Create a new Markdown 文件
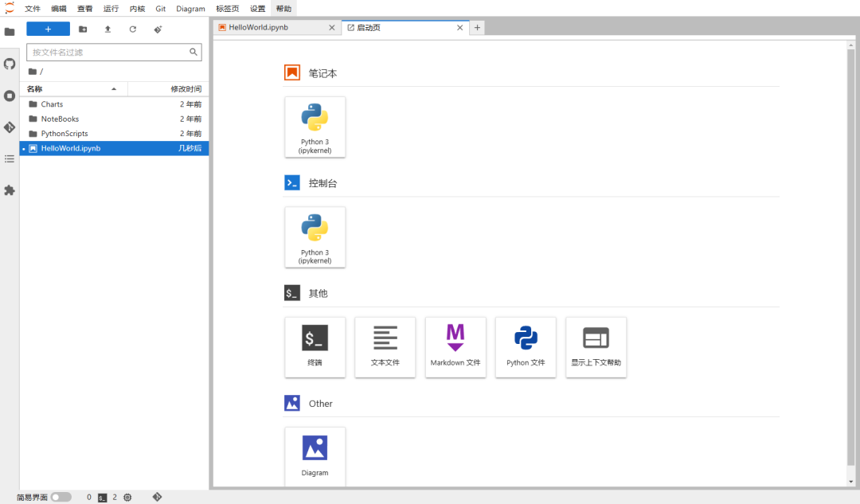 [455, 346]
